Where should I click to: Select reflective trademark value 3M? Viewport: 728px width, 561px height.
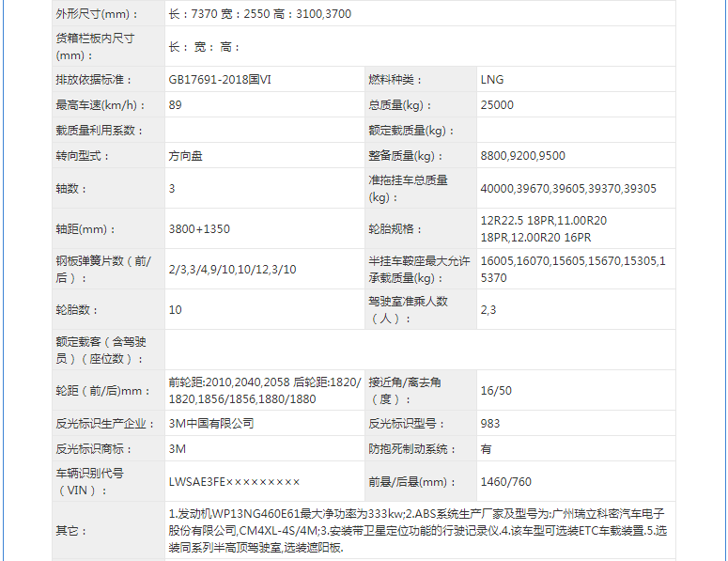click(178, 449)
